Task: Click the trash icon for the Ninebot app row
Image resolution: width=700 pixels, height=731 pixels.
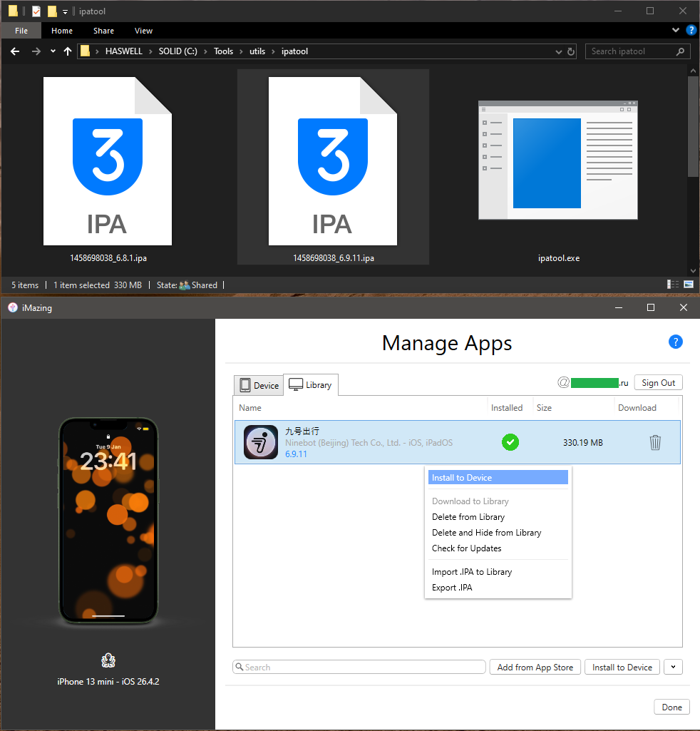Action: tap(655, 442)
